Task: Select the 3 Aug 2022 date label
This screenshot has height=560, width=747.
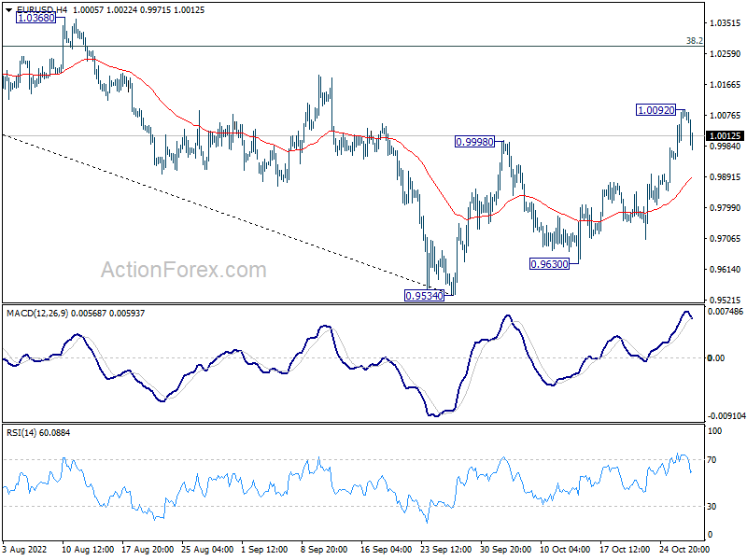Action: (25, 550)
